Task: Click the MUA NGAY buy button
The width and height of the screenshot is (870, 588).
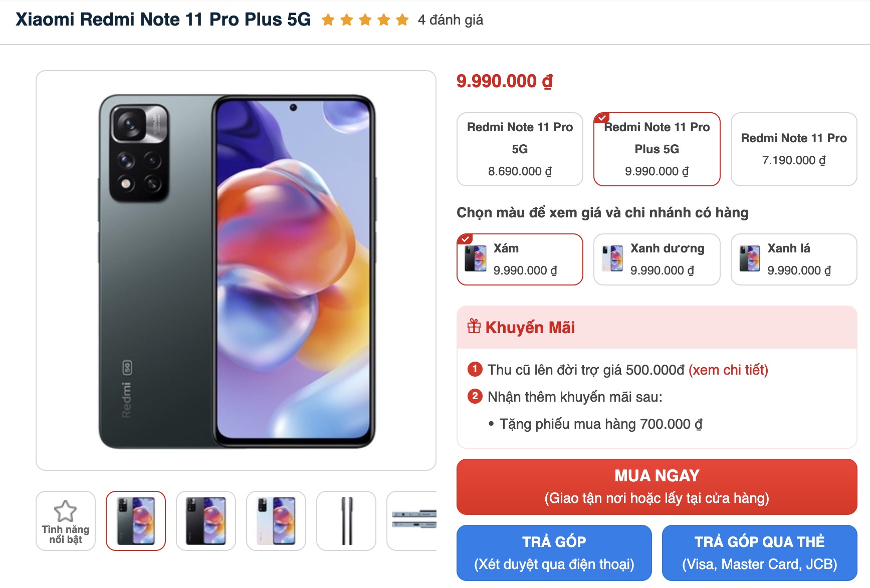Action: click(657, 487)
